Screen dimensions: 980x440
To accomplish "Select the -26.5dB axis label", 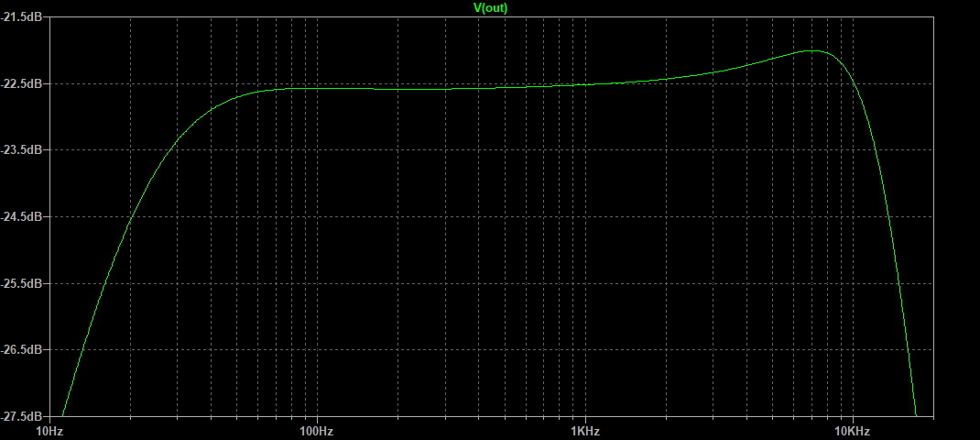I will [22, 349].
